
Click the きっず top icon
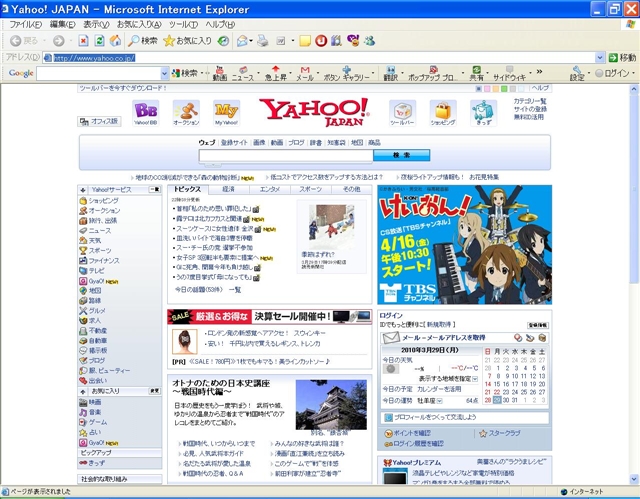click(x=484, y=113)
